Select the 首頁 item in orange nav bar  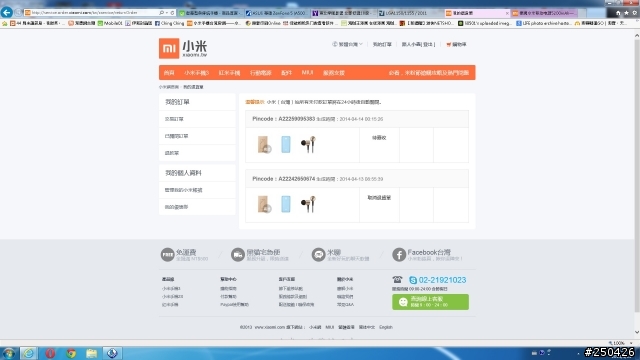(x=169, y=73)
